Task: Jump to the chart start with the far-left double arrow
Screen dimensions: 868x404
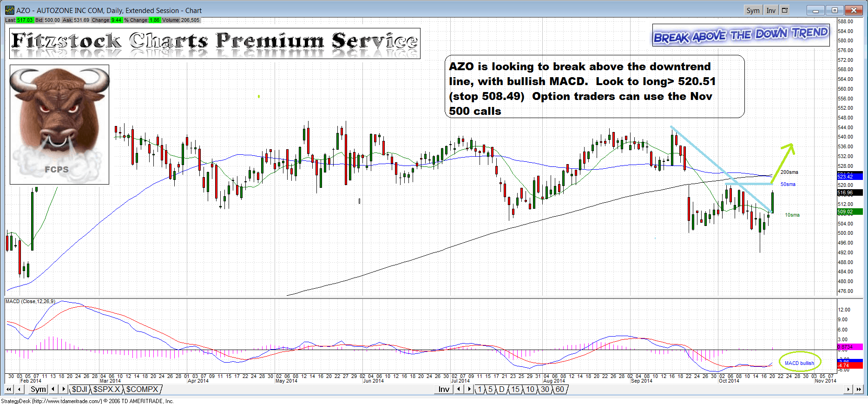Action: click(x=9, y=390)
